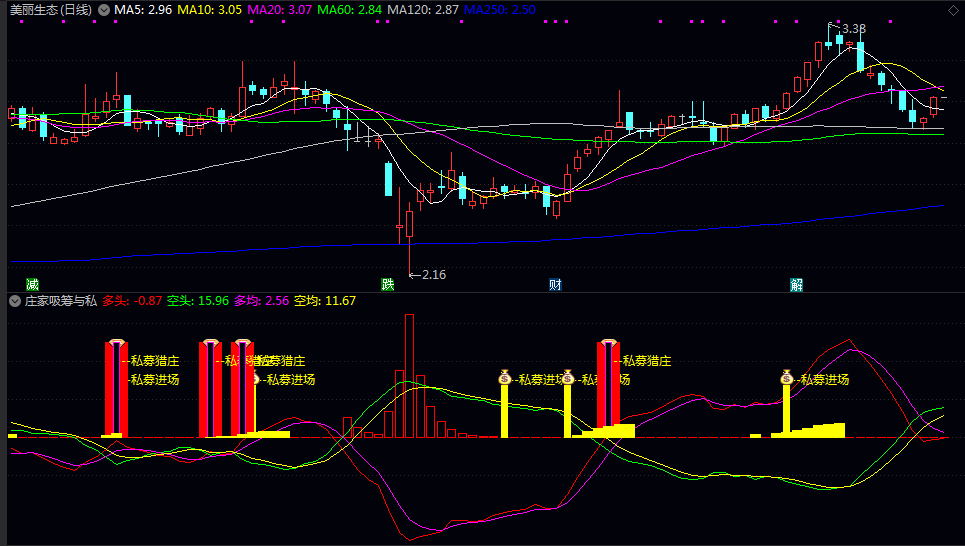Click the 多均: 2.56 value

(x=262, y=301)
